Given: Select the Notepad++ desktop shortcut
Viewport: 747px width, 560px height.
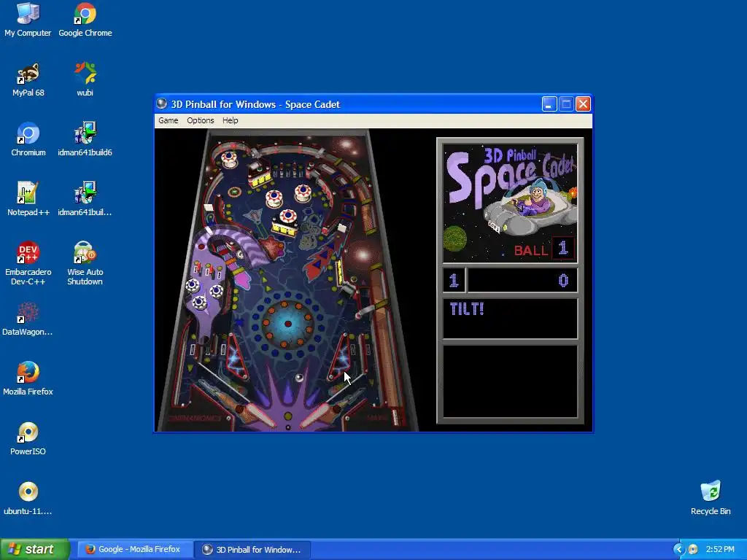Looking at the screenshot, I should pyautogui.click(x=28, y=200).
